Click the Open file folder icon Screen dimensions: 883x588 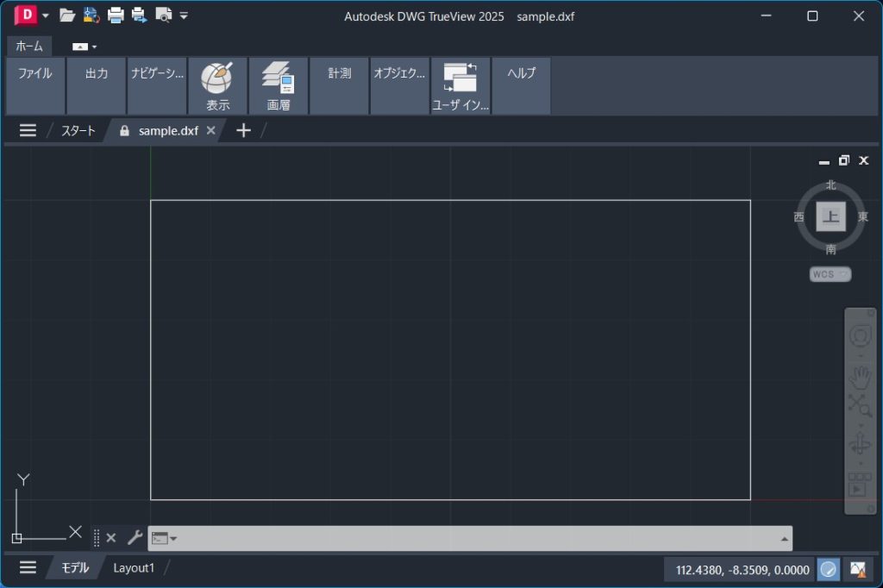(66, 16)
